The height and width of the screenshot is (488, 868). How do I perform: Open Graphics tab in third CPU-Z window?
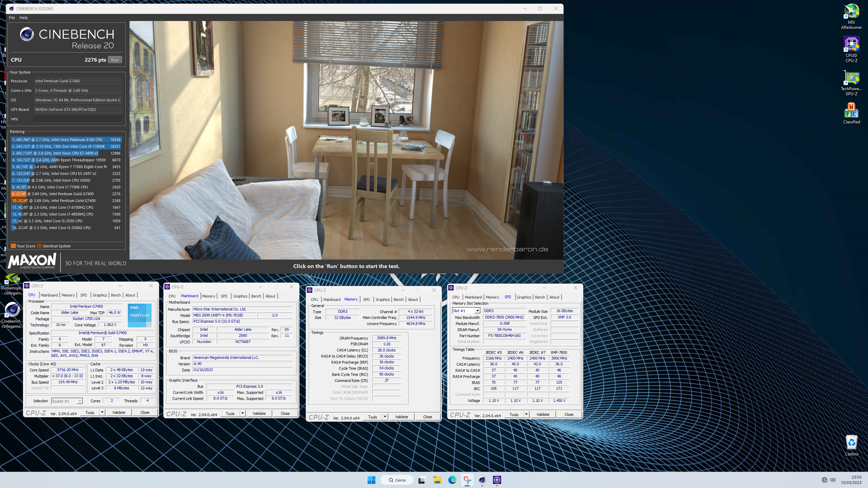(x=383, y=300)
